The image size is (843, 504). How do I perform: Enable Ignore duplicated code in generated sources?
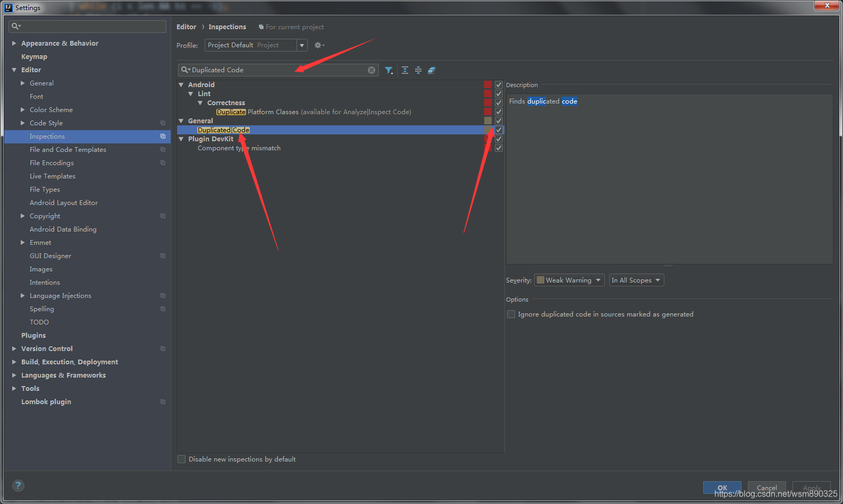[511, 314]
